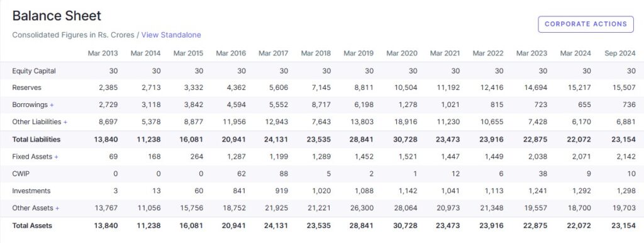Viewport: 644px width, 243px height.
Task: Click the Reserves row label
Action: click(26, 88)
